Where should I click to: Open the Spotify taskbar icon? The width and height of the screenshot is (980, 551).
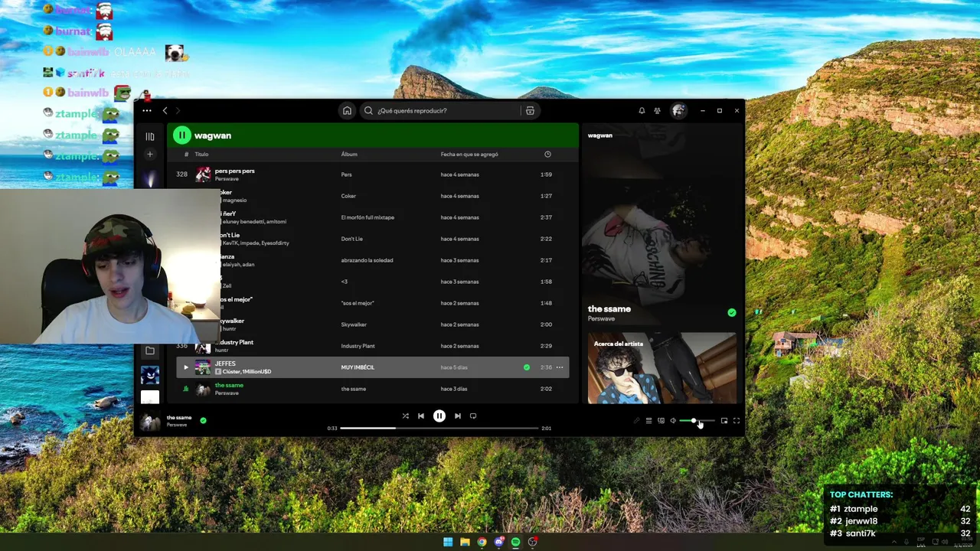[516, 542]
